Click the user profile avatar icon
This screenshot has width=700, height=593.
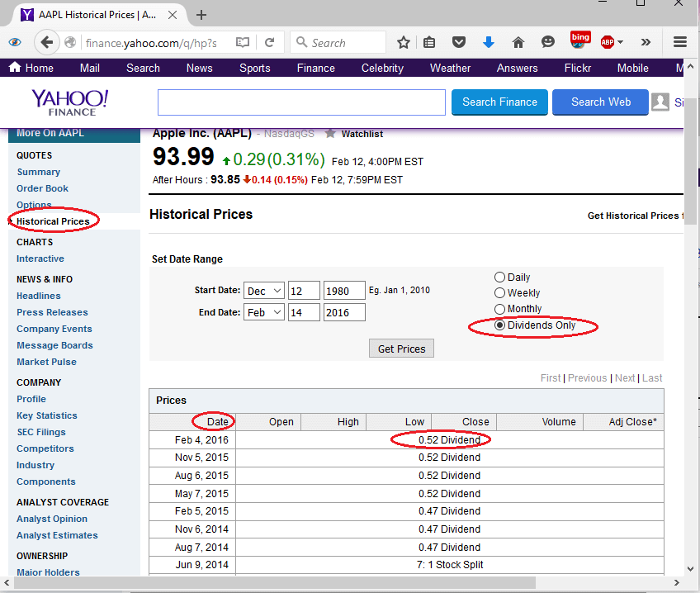click(660, 102)
